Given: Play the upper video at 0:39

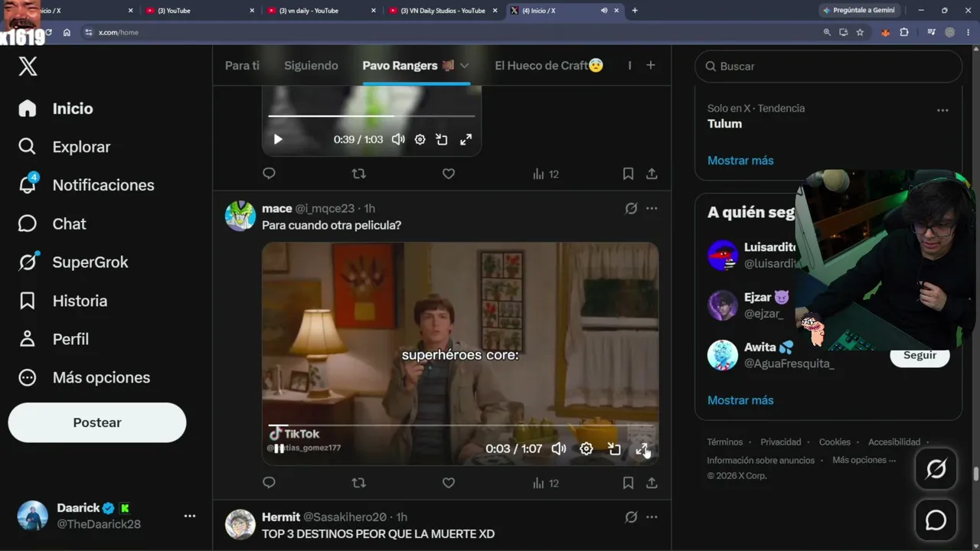Looking at the screenshot, I should 278,139.
